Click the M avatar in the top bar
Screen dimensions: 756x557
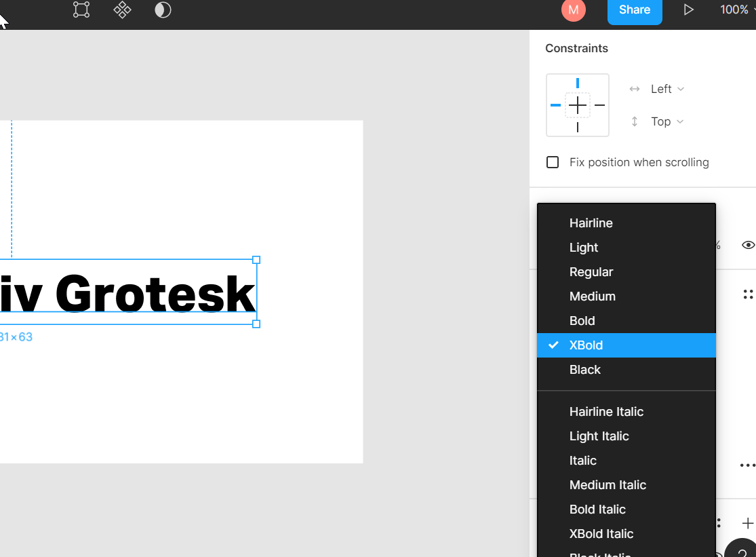[573, 10]
